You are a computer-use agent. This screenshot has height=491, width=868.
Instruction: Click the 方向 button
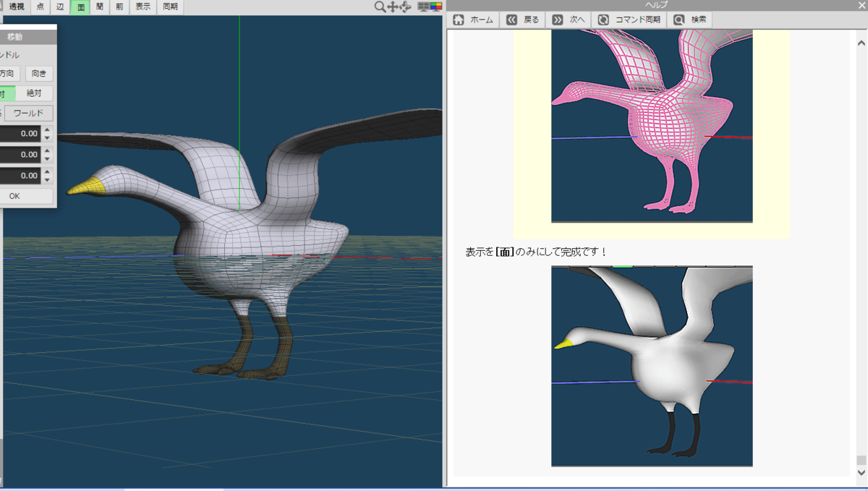pos(9,74)
